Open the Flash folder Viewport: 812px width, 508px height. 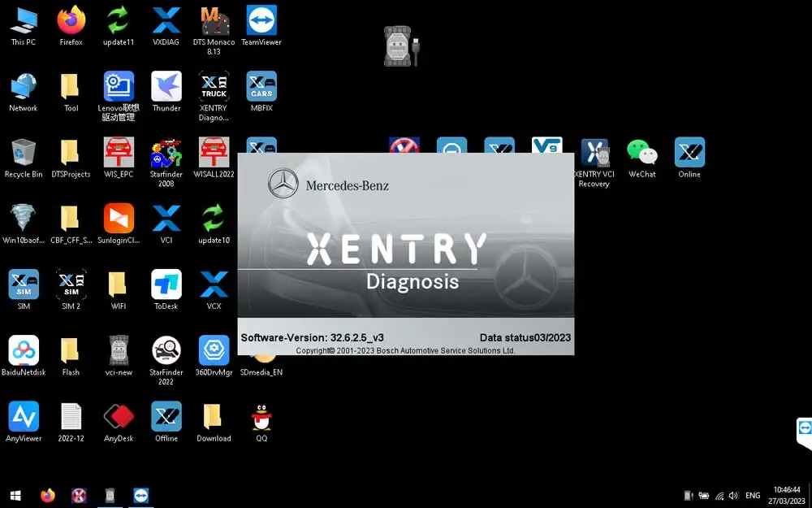(x=71, y=356)
